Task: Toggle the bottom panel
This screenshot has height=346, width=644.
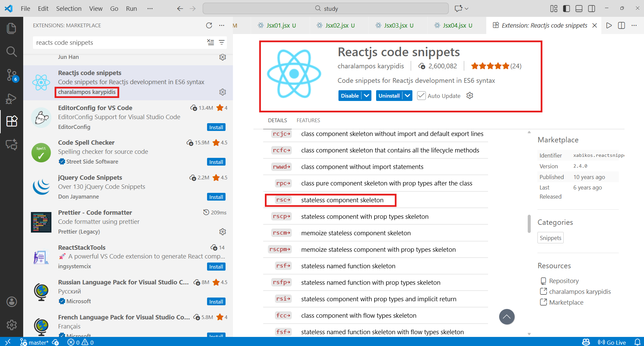Action: coord(579,8)
